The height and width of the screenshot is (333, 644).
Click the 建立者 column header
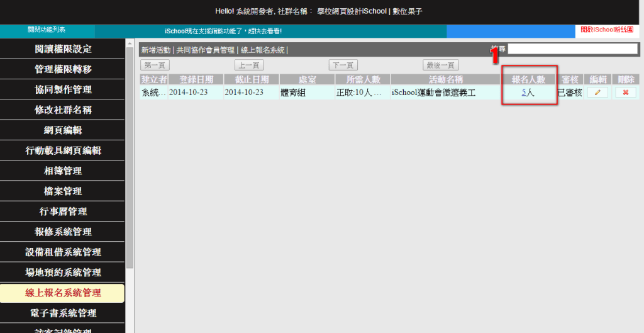click(x=154, y=79)
